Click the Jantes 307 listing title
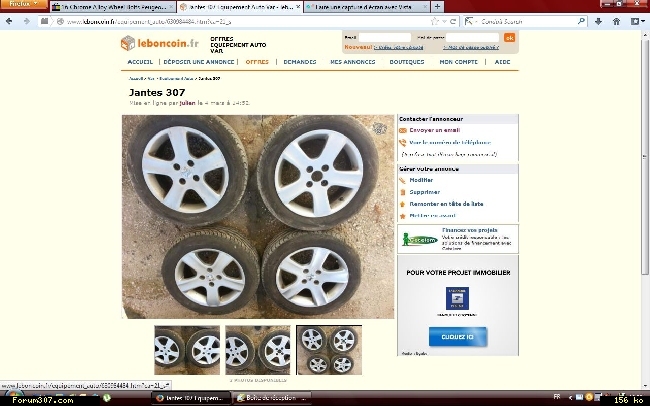The height and width of the screenshot is (406, 650). [x=157, y=92]
